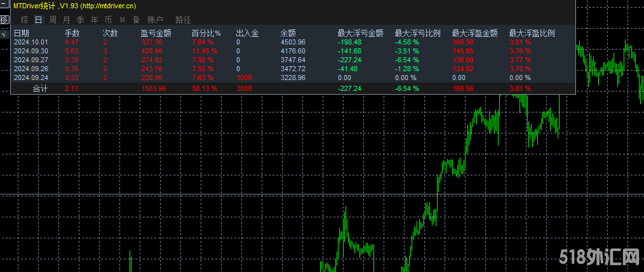Click the 盈亏金额 column header
The image size is (644, 272).
(x=156, y=33)
